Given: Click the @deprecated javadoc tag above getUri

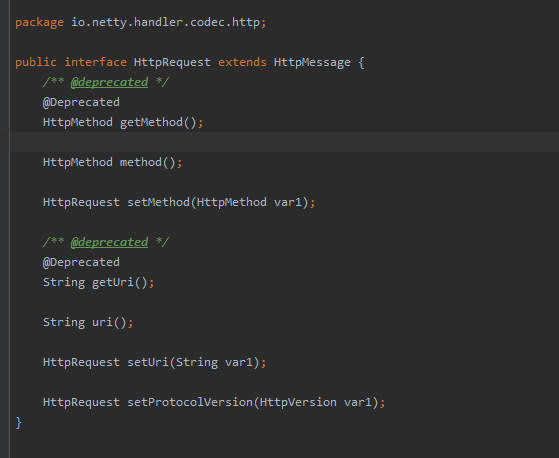Looking at the screenshot, I should [x=109, y=242].
